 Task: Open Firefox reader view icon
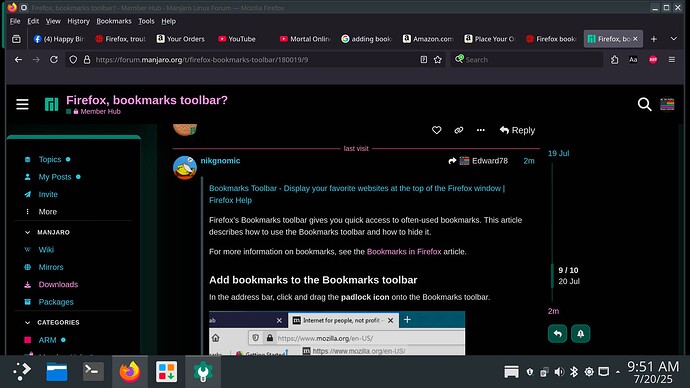(423, 59)
